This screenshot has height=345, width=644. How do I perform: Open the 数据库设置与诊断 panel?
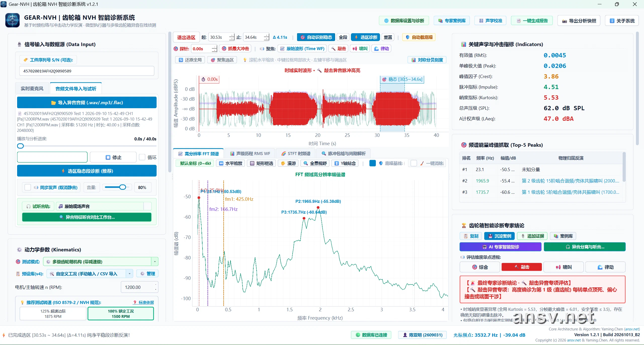(404, 21)
